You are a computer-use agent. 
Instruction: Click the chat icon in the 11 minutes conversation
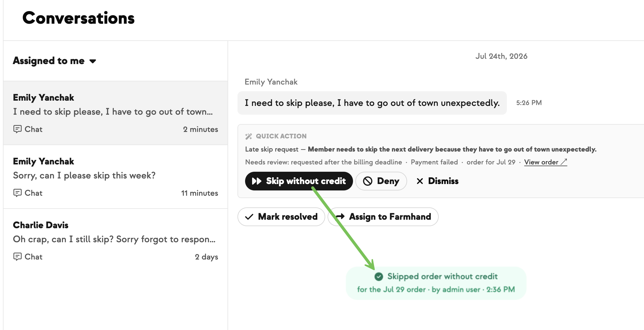18,193
